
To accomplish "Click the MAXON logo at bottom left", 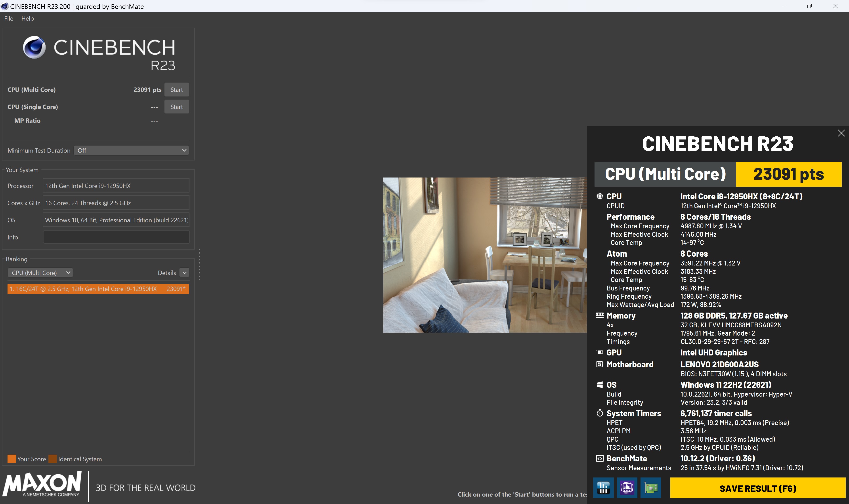I will coord(42,484).
